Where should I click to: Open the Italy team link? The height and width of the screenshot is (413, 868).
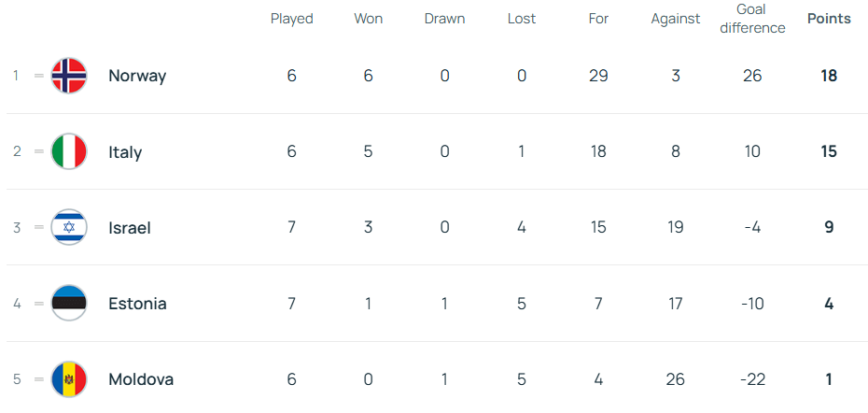(x=125, y=151)
